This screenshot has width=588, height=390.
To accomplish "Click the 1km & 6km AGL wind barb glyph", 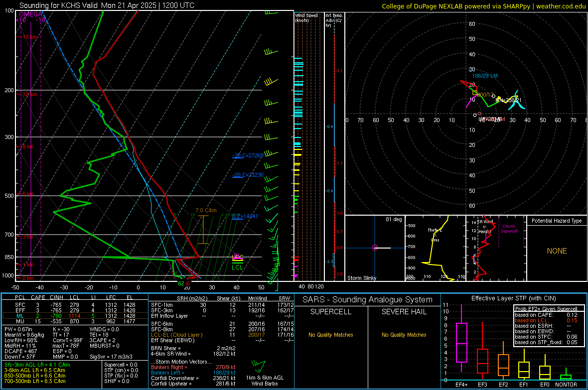I will (x=259, y=366).
